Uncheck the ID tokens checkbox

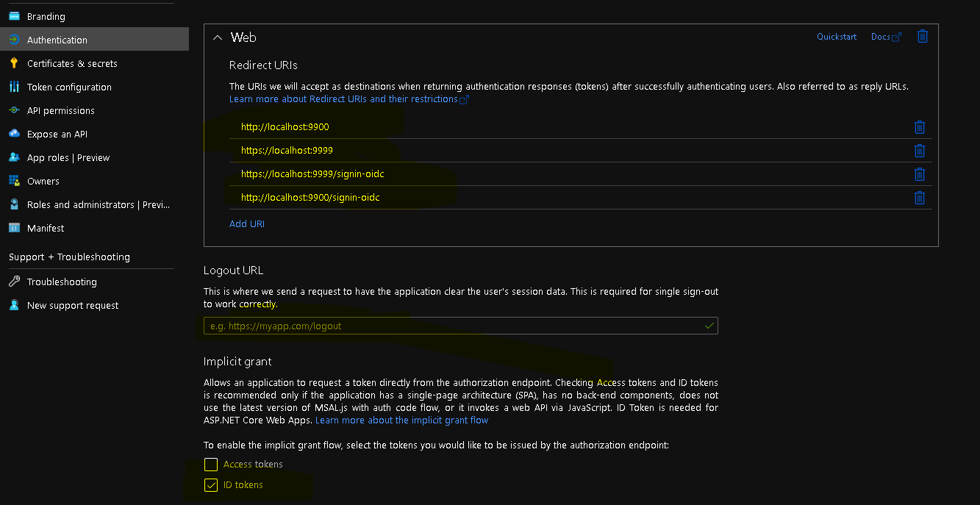tap(211, 485)
